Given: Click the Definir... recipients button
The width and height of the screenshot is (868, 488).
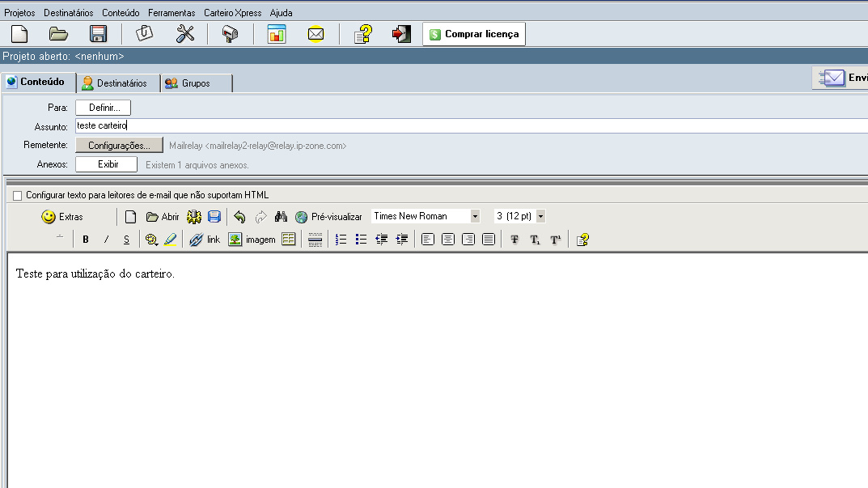Looking at the screenshot, I should (x=103, y=108).
